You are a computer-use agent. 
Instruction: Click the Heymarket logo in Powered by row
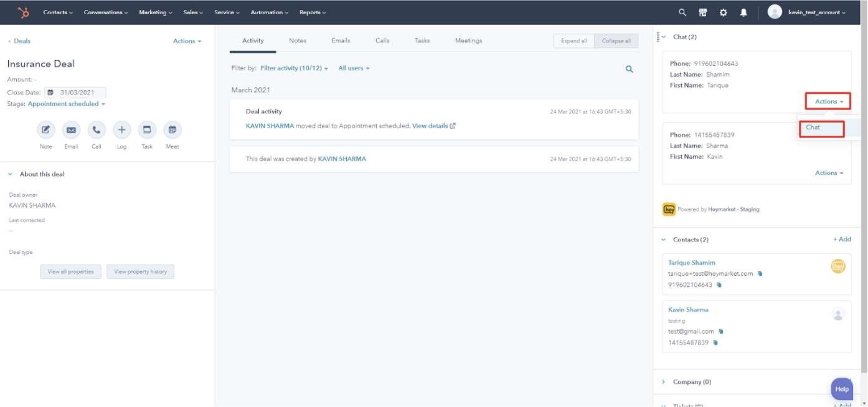(669, 209)
